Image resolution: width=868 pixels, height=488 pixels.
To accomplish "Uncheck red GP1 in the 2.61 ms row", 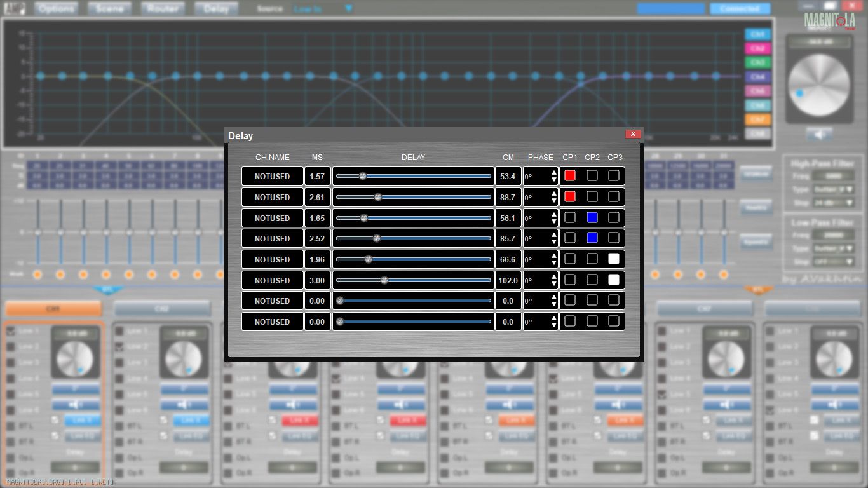I will [x=570, y=196].
